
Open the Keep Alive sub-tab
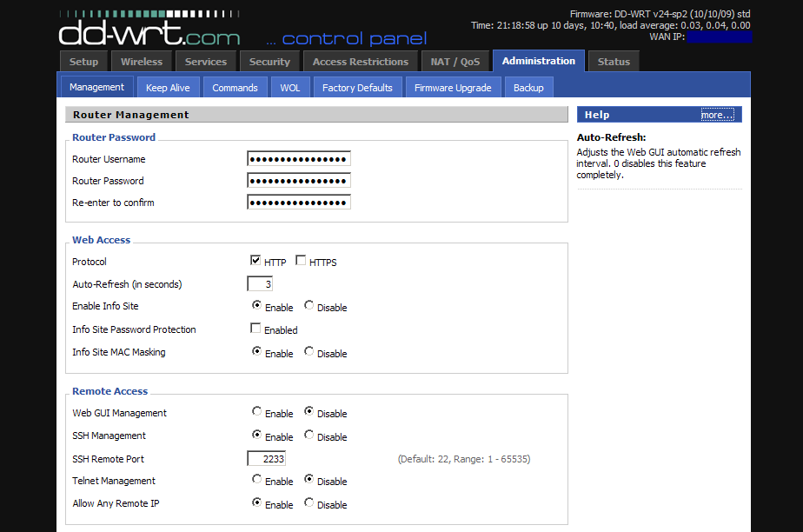coord(168,88)
